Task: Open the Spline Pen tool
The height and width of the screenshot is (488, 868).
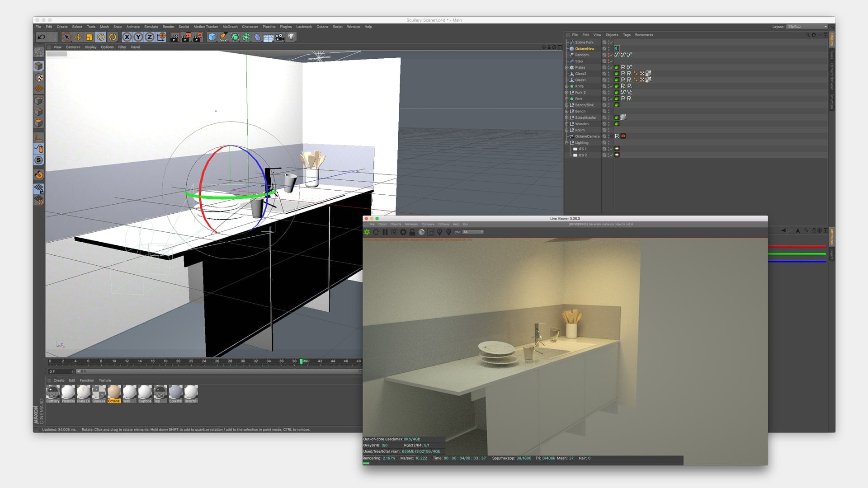Action: click(x=223, y=37)
